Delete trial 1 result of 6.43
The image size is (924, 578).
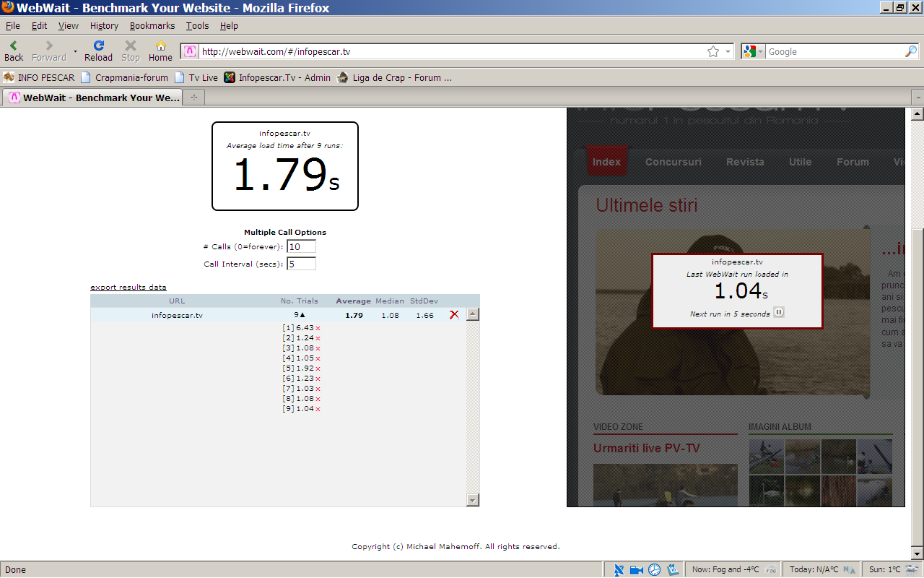(318, 328)
